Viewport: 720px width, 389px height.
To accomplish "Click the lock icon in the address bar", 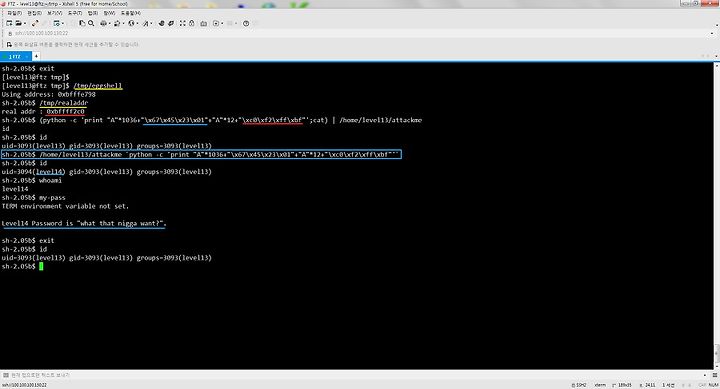I will pyautogui.click(x=10, y=34).
